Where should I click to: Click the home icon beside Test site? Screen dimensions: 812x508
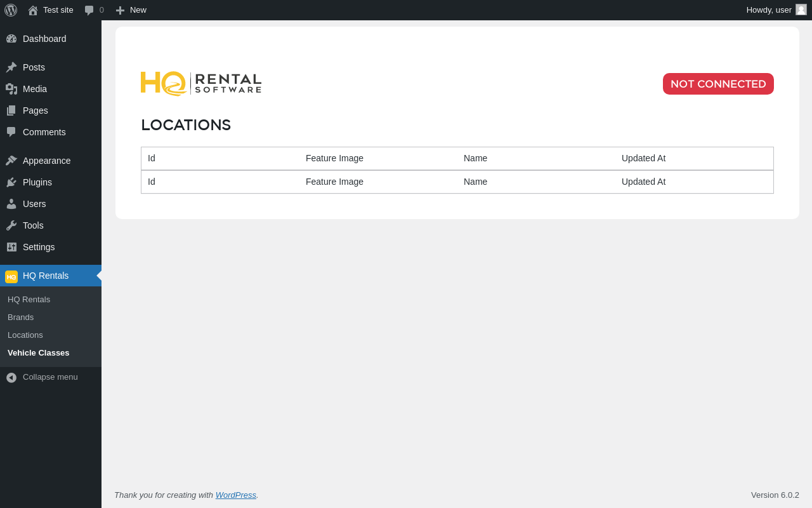click(33, 10)
